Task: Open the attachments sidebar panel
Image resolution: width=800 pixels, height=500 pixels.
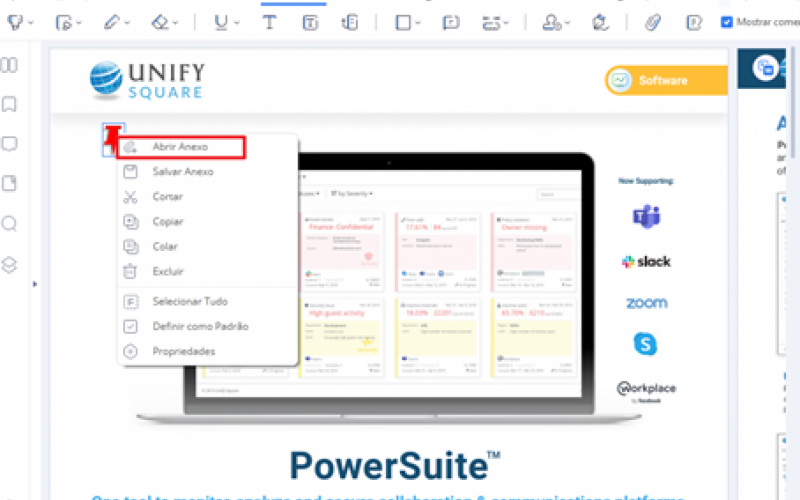Action: pyautogui.click(x=9, y=183)
